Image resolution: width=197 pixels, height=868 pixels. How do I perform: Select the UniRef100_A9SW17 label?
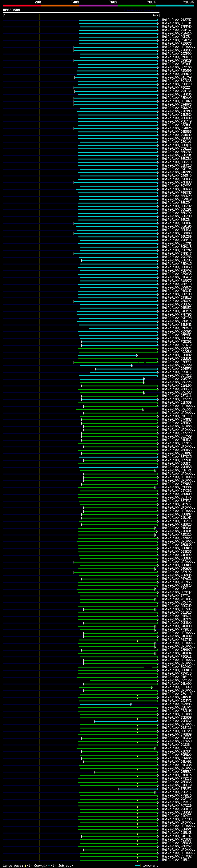[176, 372]
